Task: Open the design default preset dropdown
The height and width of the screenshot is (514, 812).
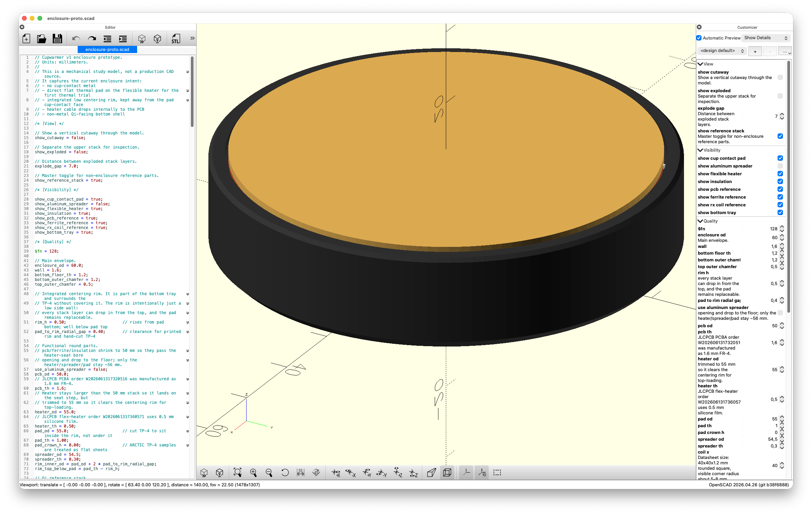Action: [722, 51]
